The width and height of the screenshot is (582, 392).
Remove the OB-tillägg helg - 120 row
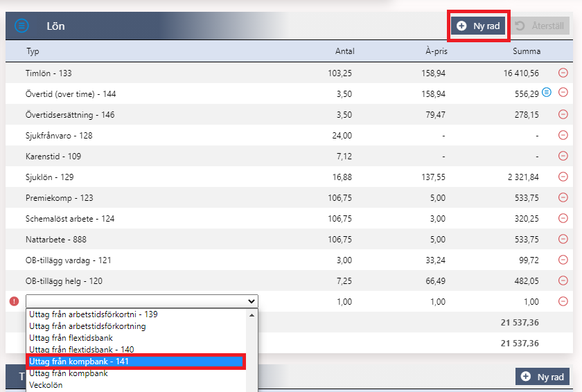563,280
